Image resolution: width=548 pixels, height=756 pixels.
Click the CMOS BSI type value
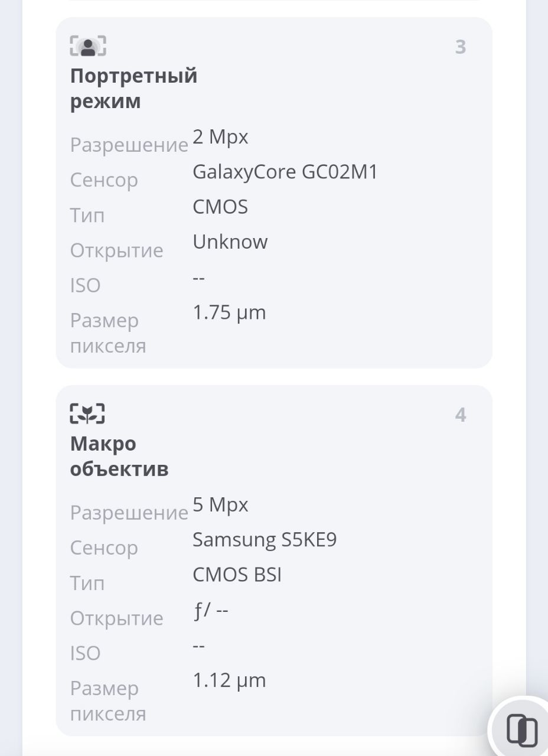pyautogui.click(x=237, y=575)
